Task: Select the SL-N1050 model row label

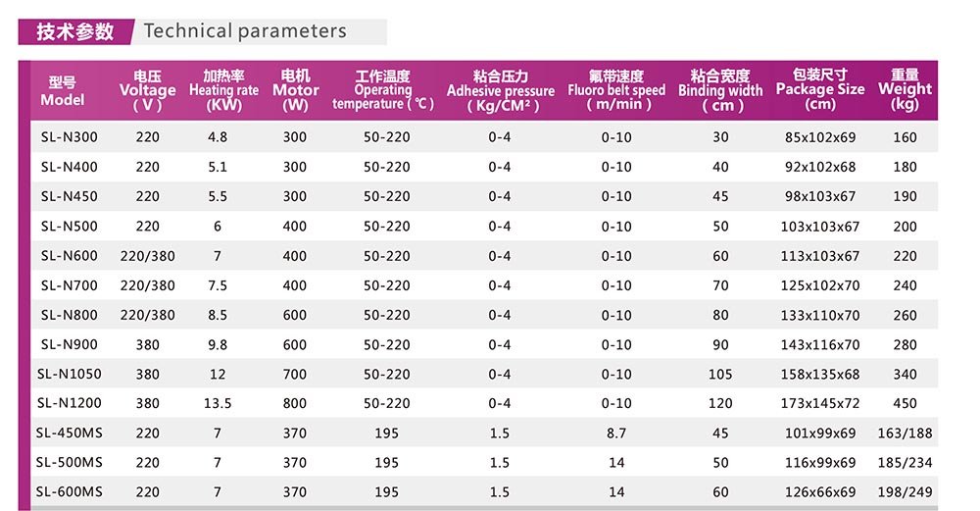Action: pos(70,374)
